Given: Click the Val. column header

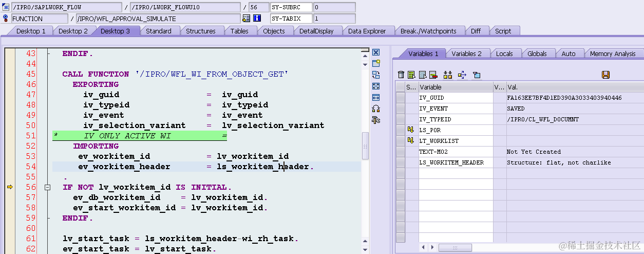Looking at the screenshot, I should tap(575, 87).
